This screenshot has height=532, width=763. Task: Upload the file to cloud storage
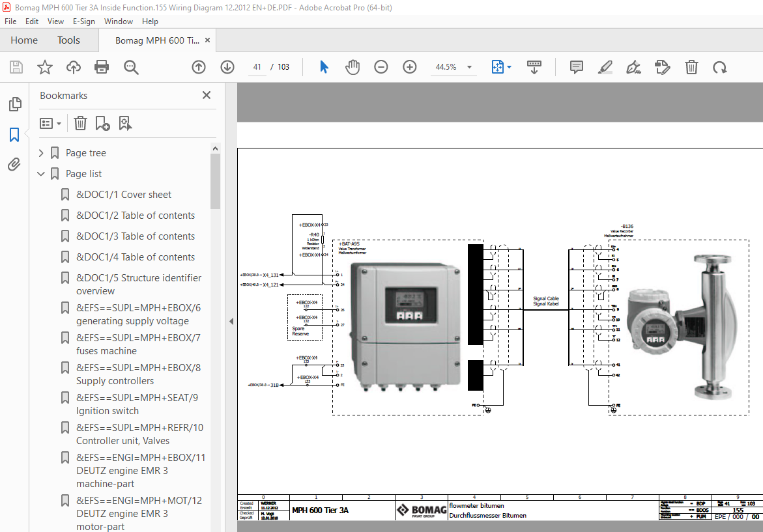click(74, 67)
